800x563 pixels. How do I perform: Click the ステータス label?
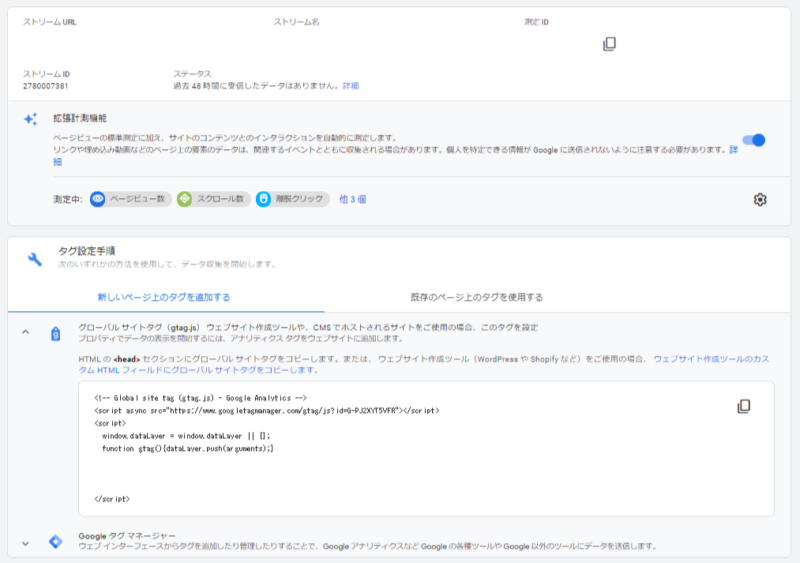pos(192,74)
